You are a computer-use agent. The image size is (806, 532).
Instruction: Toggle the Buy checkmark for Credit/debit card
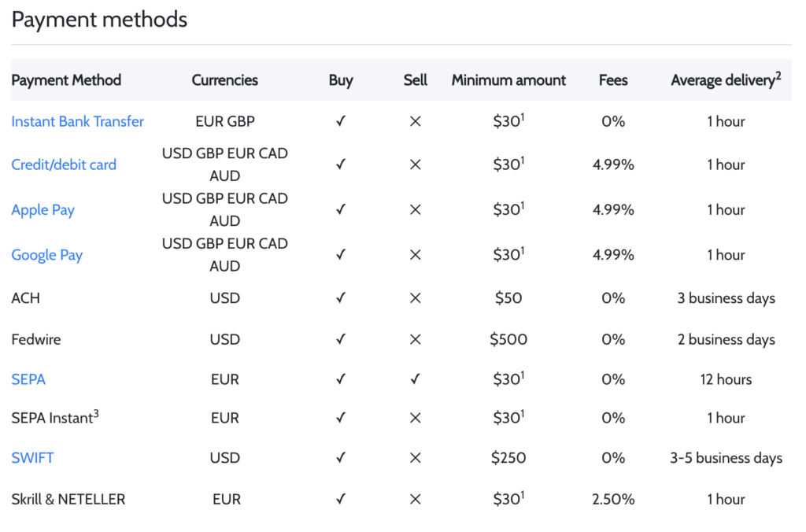coord(341,164)
